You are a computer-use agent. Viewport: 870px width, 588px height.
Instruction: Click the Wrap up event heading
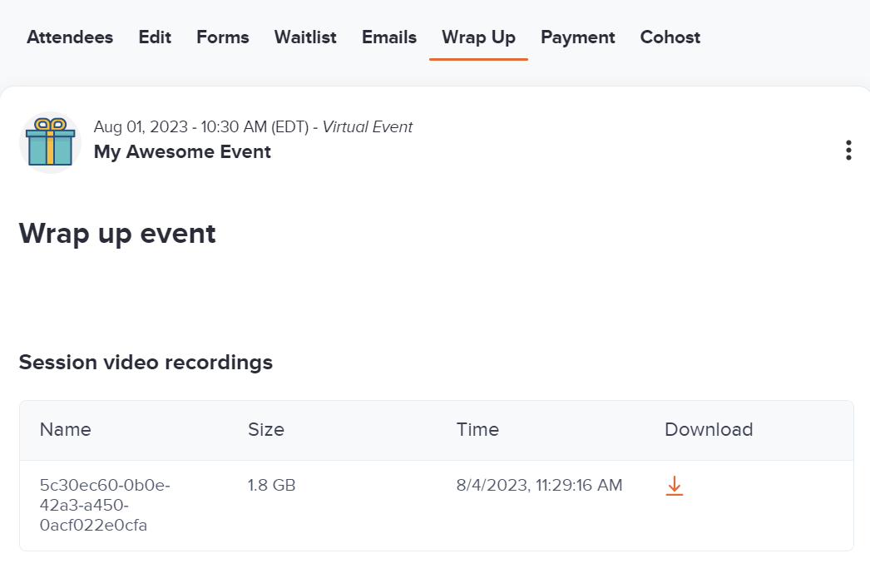(x=116, y=234)
